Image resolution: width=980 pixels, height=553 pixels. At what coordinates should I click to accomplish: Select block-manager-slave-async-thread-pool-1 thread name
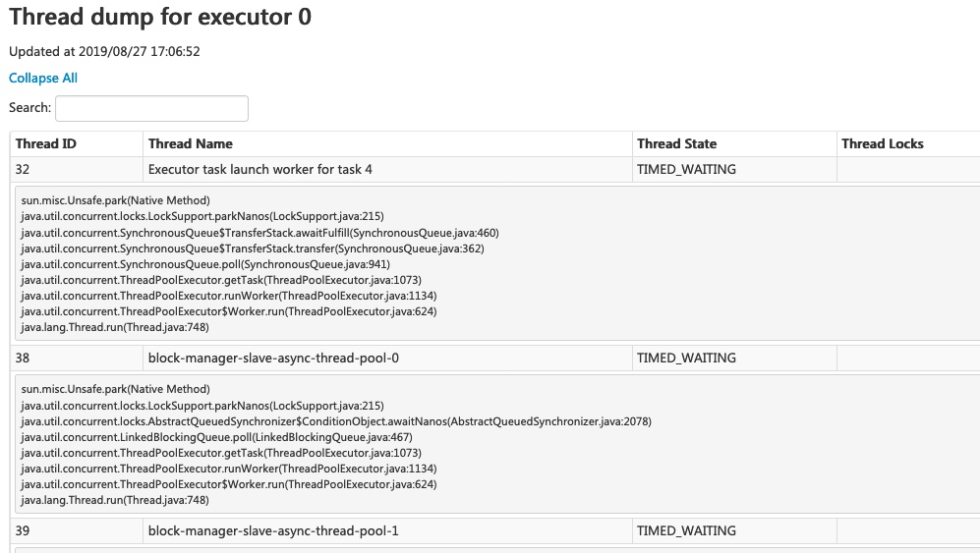tap(273, 530)
